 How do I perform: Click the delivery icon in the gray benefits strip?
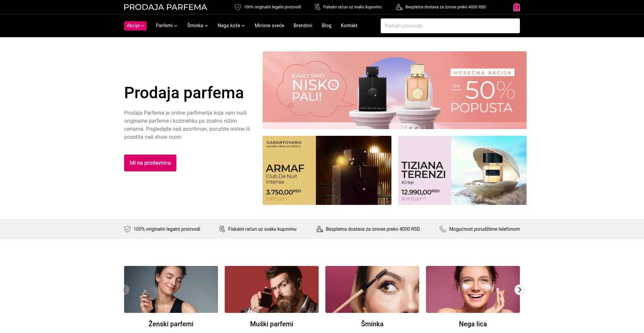coord(320,229)
